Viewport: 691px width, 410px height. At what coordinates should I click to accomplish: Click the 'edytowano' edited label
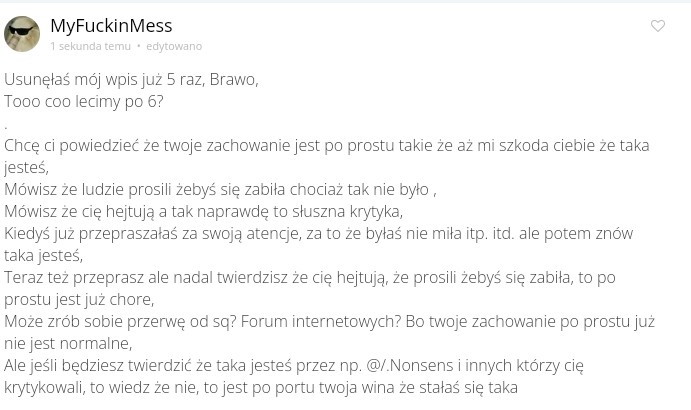(174, 46)
